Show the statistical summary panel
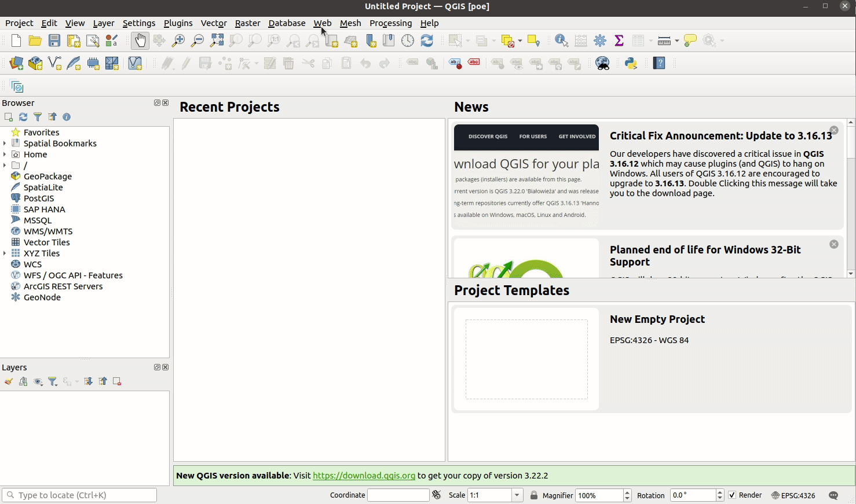 coord(619,41)
